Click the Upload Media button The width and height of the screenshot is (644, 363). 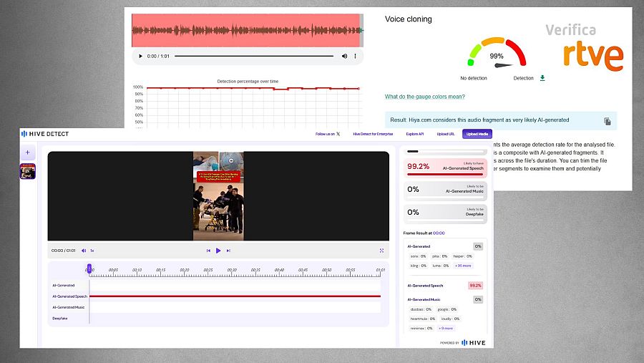[477, 134]
